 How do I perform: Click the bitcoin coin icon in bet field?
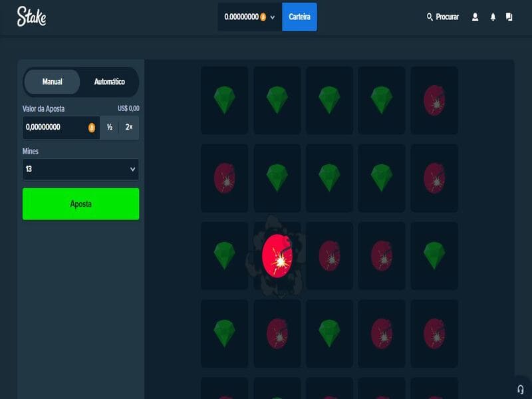pyautogui.click(x=92, y=128)
